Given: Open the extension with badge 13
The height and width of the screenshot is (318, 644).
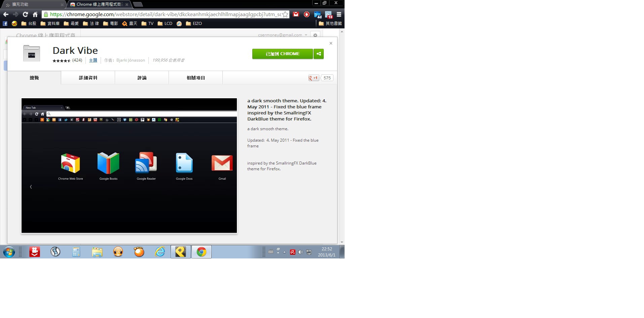Looking at the screenshot, I should (328, 14).
